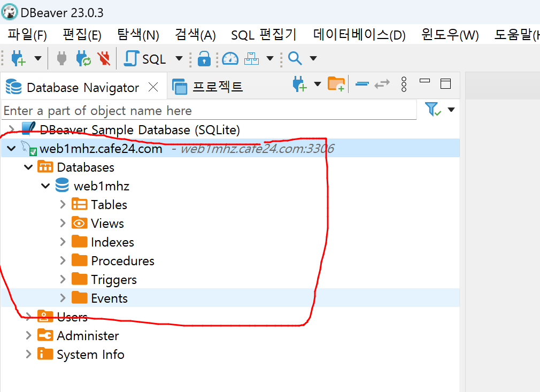Open the dropdown arrow beside SQL button
The height and width of the screenshot is (392, 540).
179,58
